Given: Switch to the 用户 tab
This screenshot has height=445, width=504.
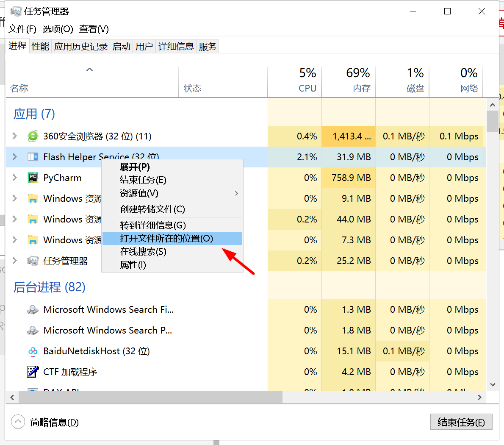Looking at the screenshot, I should tap(144, 46).
